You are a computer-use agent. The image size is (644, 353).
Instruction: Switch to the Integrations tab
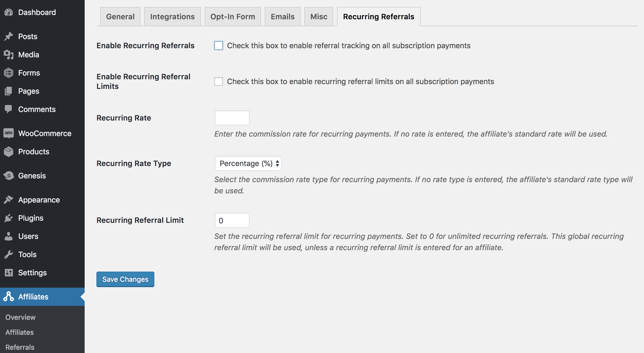173,17
